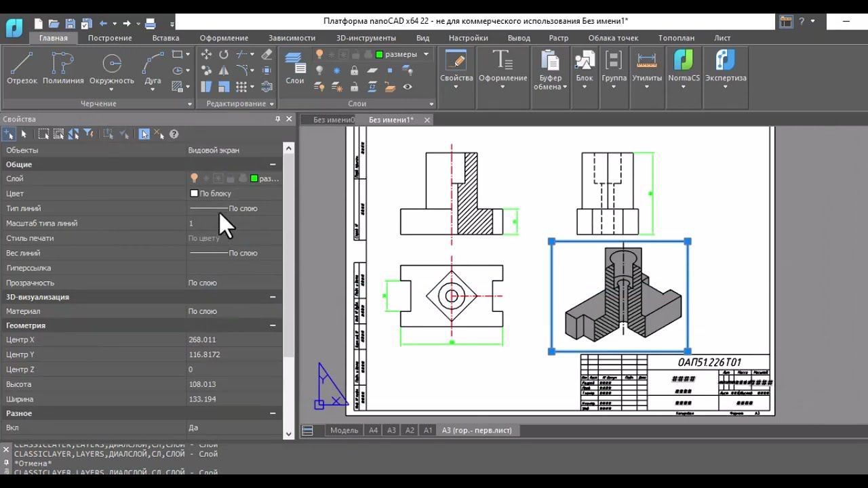Open the Оформление ribbon tab

(x=224, y=38)
